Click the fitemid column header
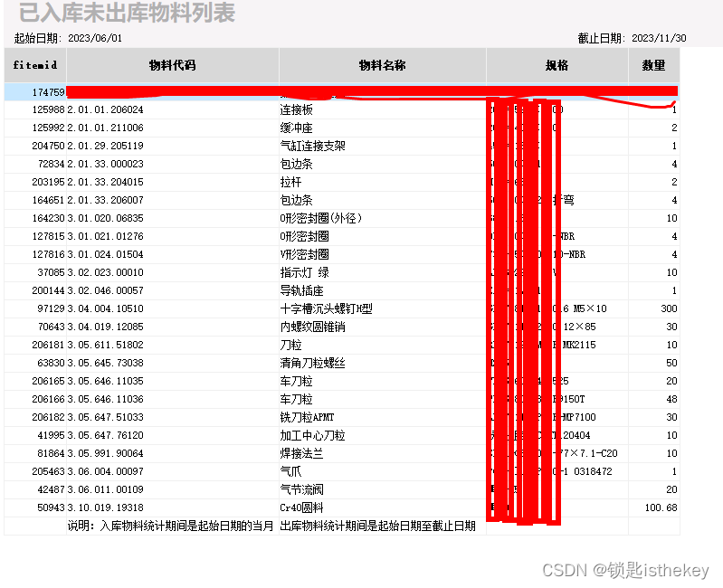This screenshot has height=588, width=723. (x=35, y=65)
